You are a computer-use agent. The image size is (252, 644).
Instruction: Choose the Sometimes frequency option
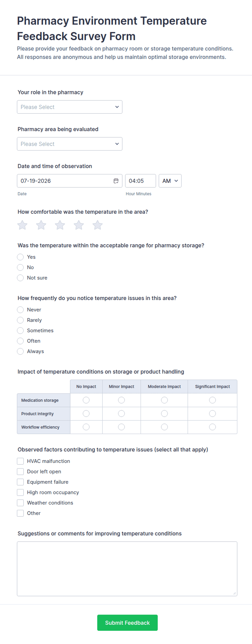click(x=20, y=331)
